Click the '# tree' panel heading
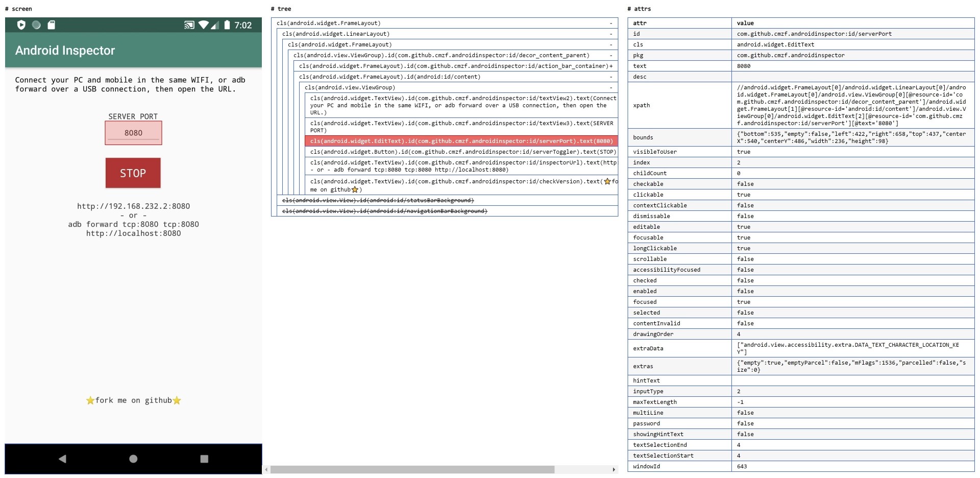 pos(281,9)
